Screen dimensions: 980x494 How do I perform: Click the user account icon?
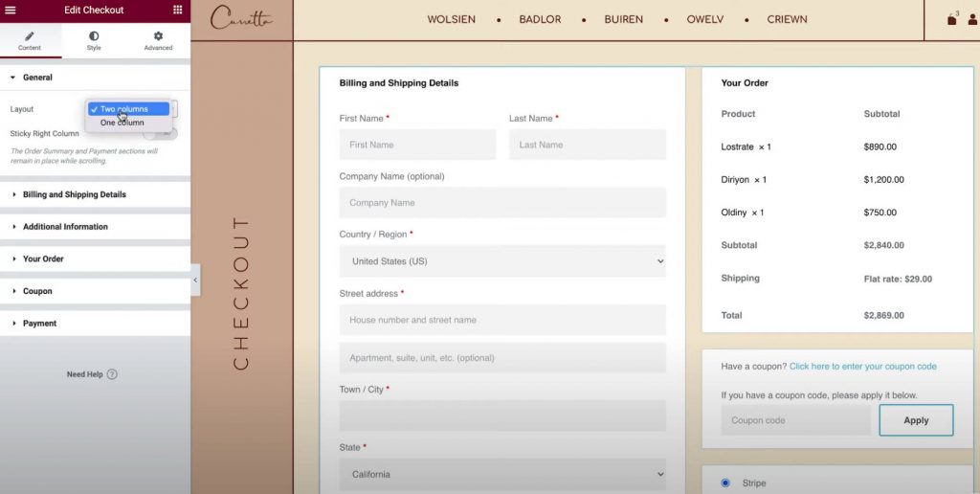pos(971,19)
